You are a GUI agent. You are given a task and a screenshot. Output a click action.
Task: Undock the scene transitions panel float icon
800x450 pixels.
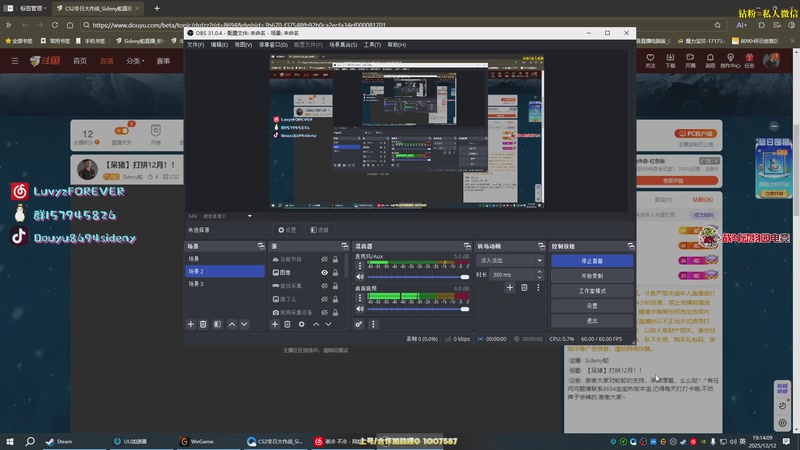(541, 246)
